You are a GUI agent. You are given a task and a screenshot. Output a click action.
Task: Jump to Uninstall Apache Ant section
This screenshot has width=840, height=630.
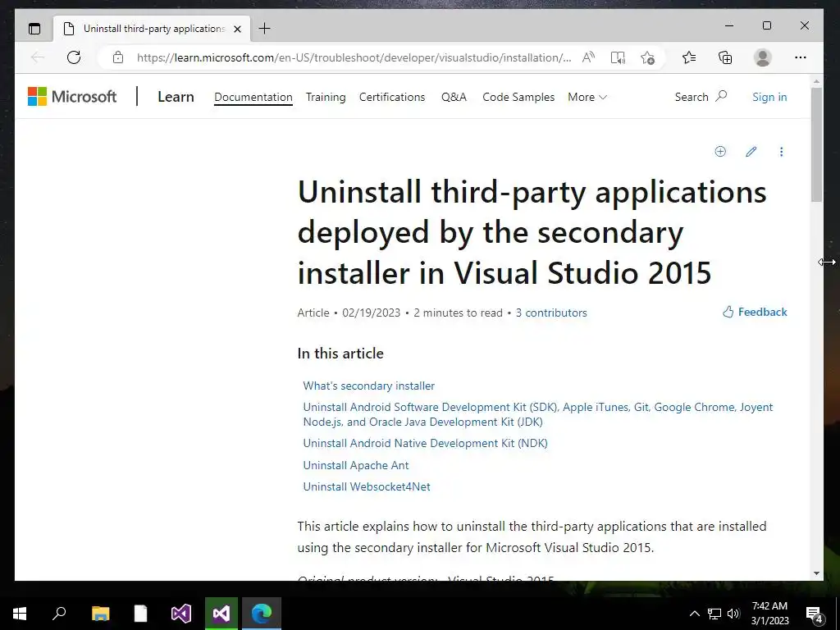[x=356, y=465]
